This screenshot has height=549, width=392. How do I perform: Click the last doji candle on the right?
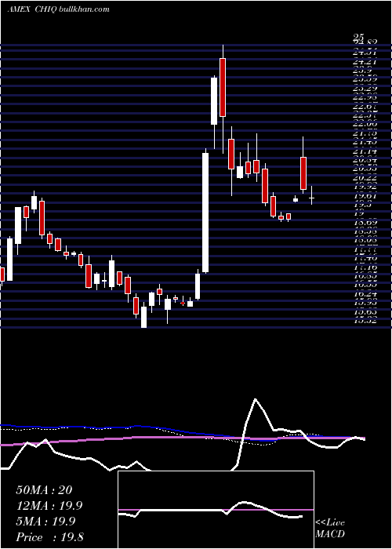pos(311,198)
